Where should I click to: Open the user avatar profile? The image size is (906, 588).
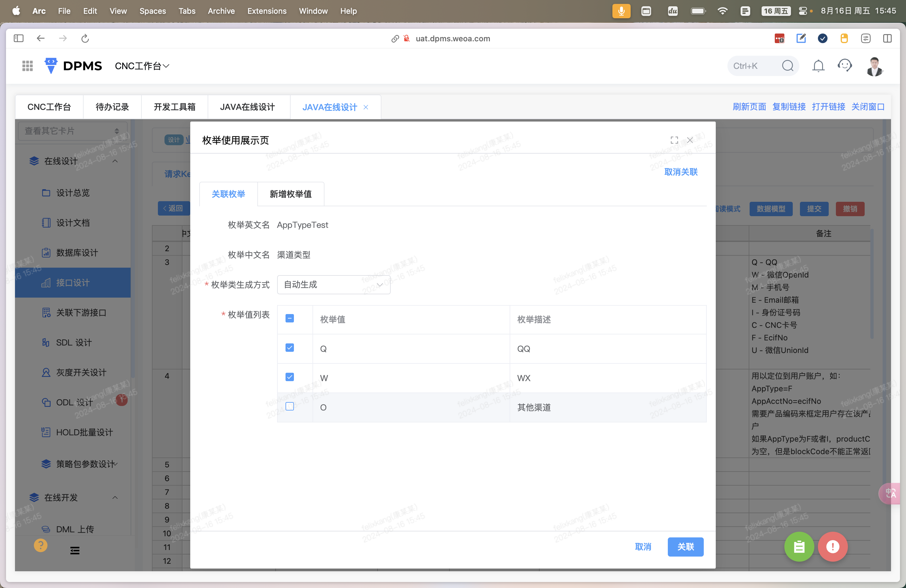875,66
